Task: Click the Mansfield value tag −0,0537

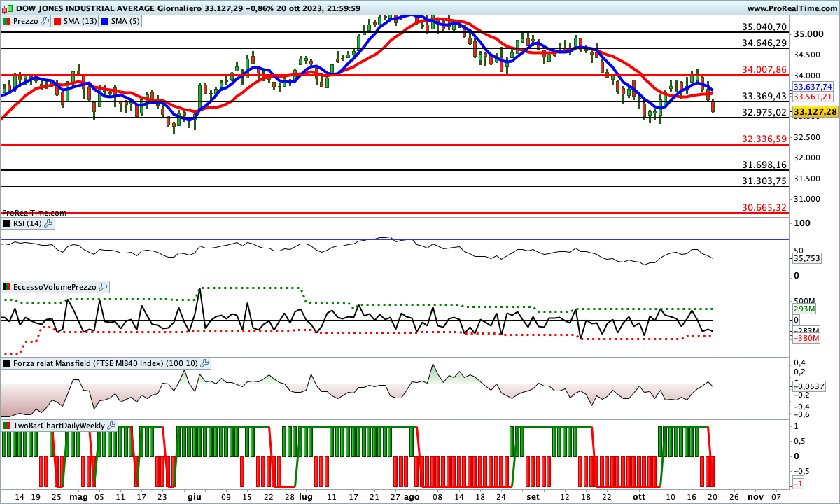Action: click(x=809, y=386)
